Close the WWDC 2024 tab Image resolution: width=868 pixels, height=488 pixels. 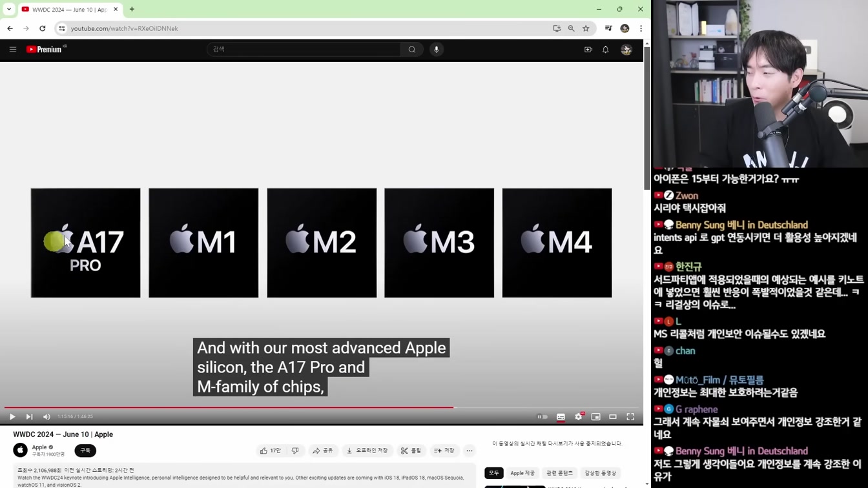(116, 10)
